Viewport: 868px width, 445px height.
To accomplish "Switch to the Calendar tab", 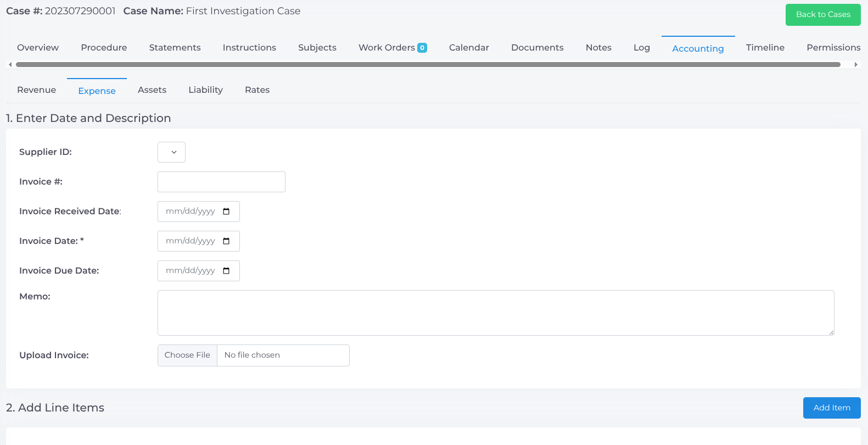I will tap(469, 48).
